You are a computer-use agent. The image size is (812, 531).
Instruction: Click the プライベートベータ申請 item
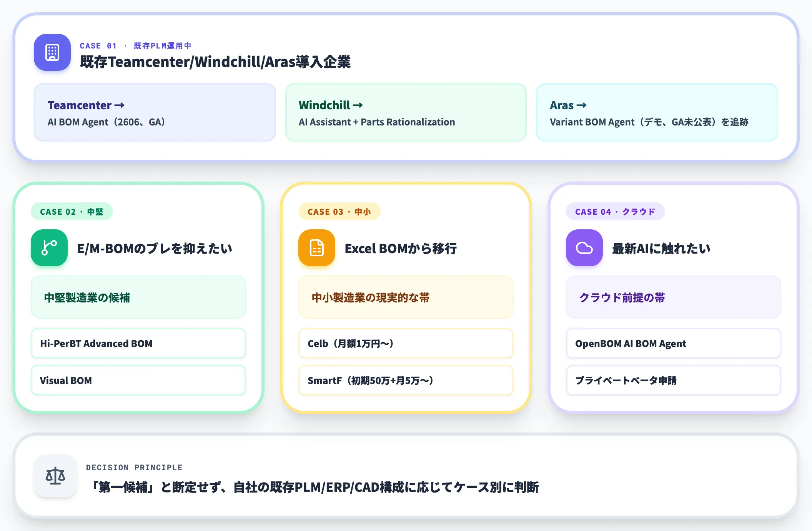(x=674, y=380)
